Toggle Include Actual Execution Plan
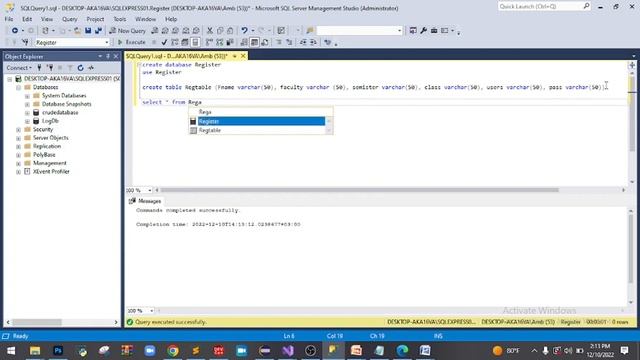640x360 pixels. [x=209, y=42]
